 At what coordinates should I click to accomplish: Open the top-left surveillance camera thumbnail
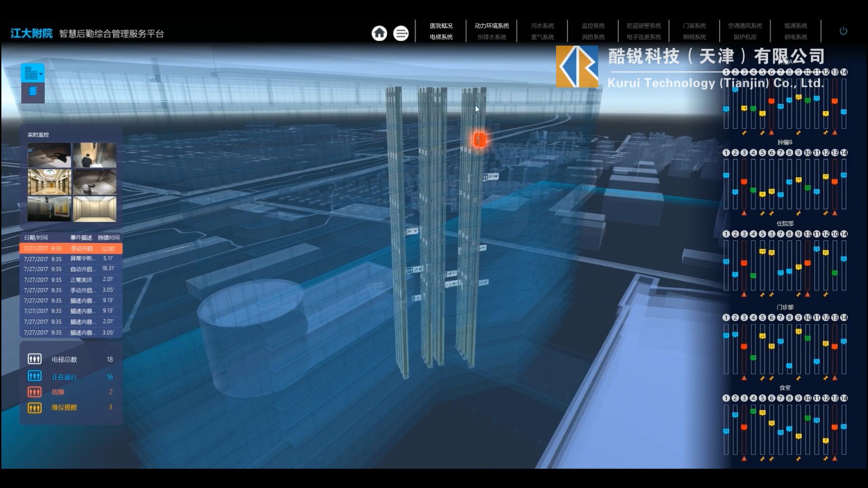tap(49, 155)
